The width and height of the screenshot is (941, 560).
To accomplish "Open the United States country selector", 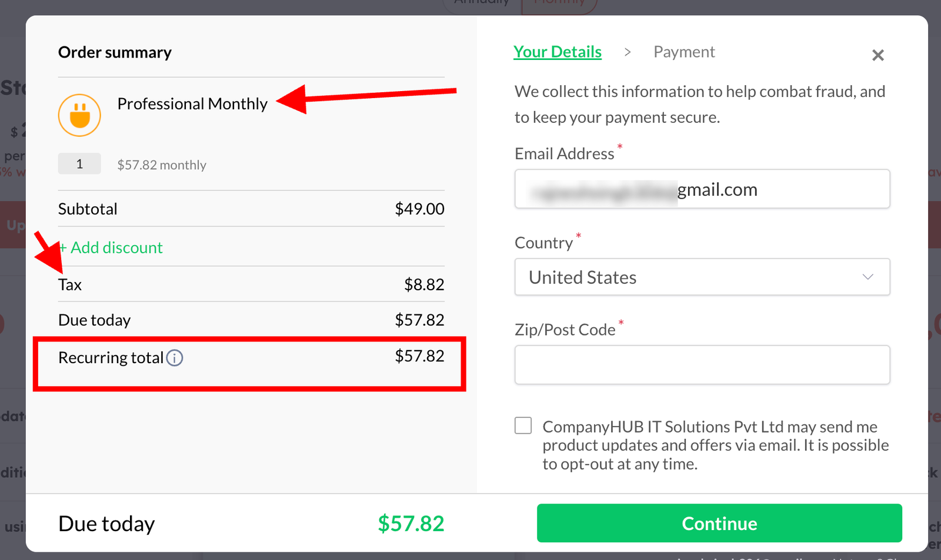I will pos(702,277).
